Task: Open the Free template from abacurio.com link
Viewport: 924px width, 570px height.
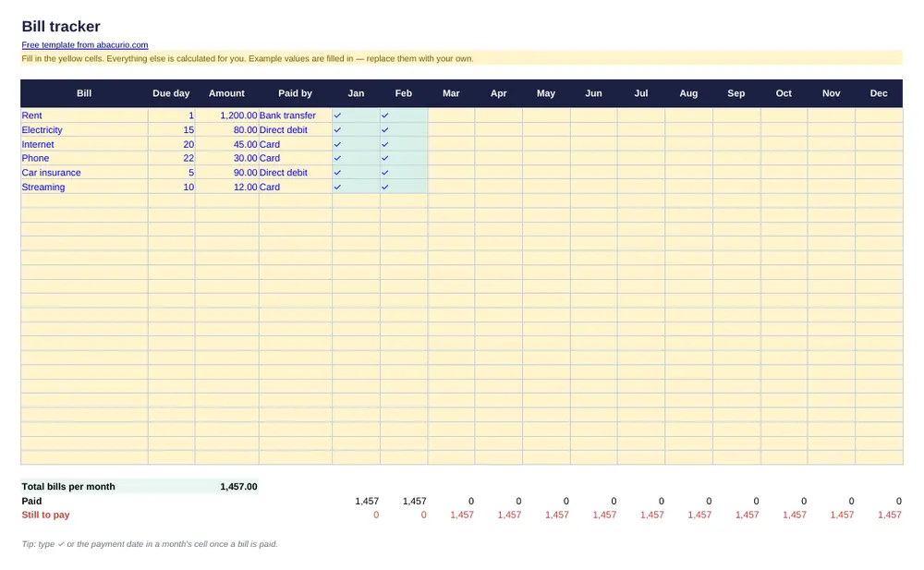Action: pyautogui.click(x=85, y=44)
